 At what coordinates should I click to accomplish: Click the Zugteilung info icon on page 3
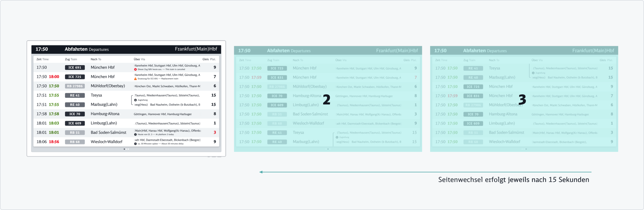point(533,73)
